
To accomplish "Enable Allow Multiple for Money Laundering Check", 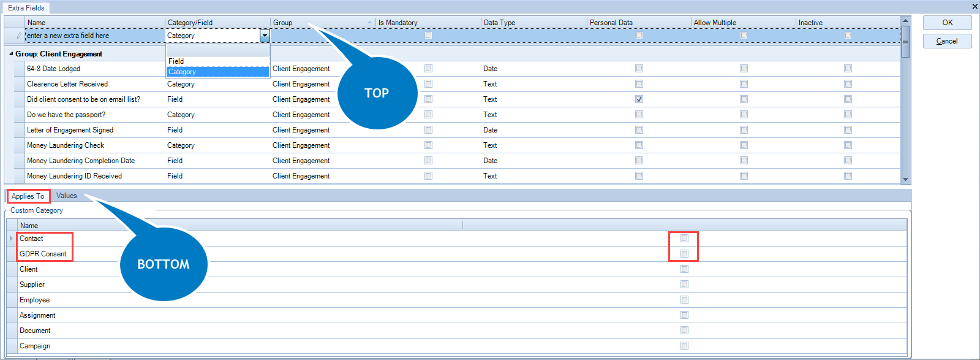I will 744,145.
